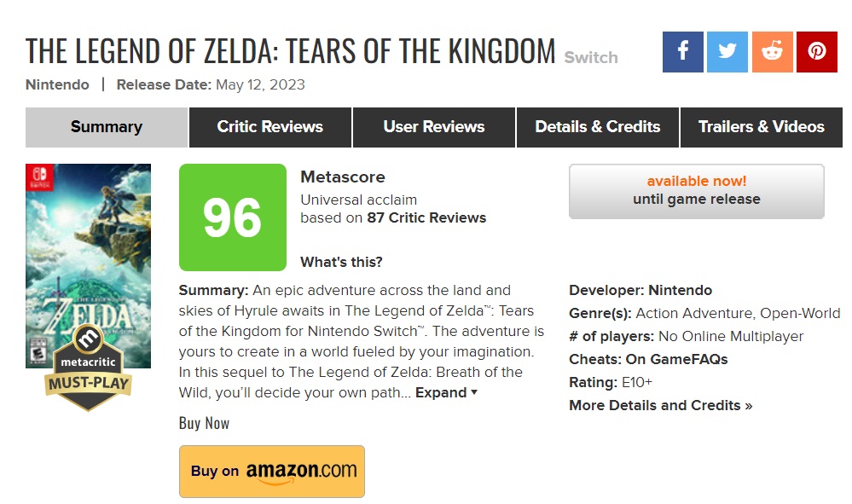This screenshot has height=504, width=852.
Task: Open the Details & Credits tab
Action: [x=598, y=127]
